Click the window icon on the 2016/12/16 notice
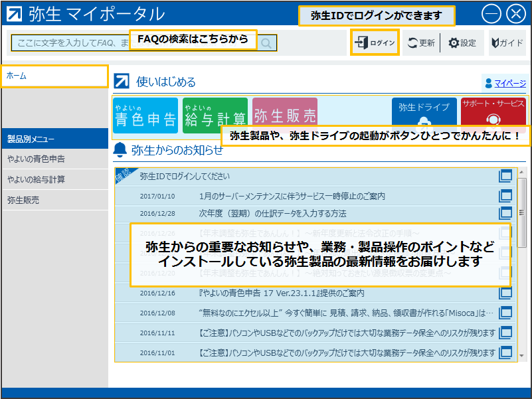 coord(505,293)
